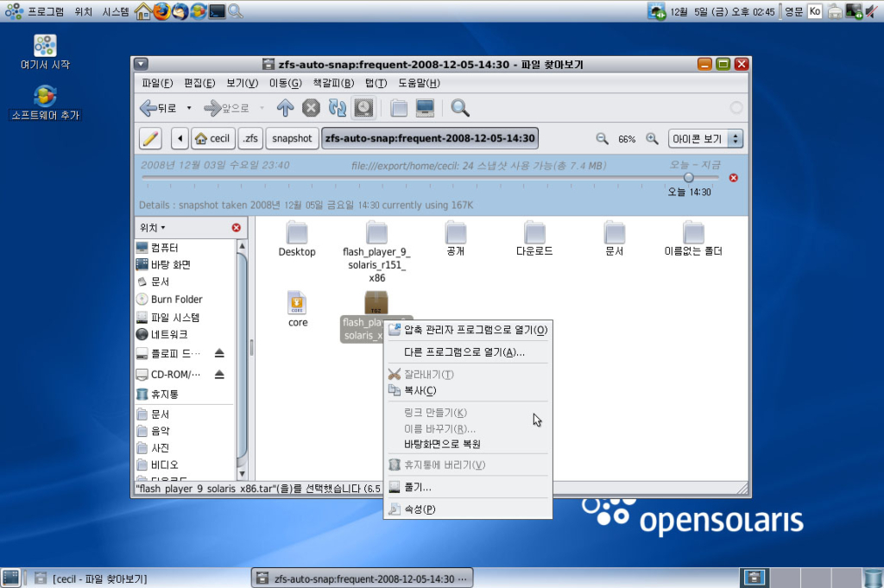Reset zoom via 66% label
This screenshot has height=588, width=884.
coord(627,139)
